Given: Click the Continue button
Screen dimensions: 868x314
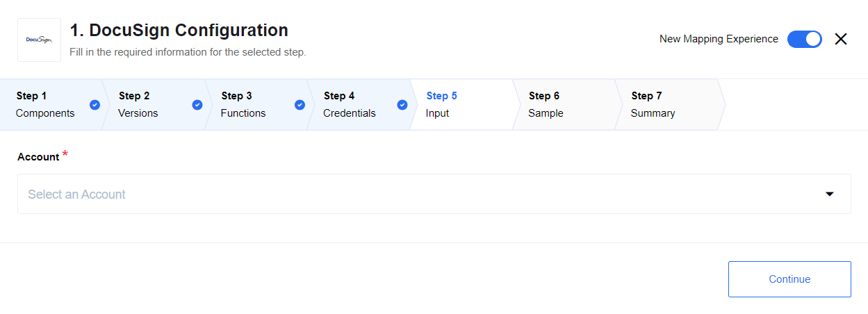Looking at the screenshot, I should point(789,279).
